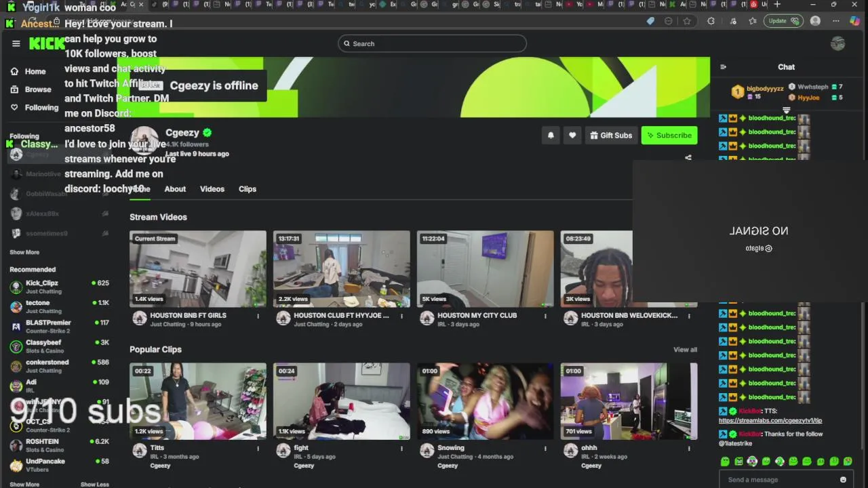Image resolution: width=868 pixels, height=488 pixels.
Task: Open the Gift Subs dialog
Action: [x=610, y=135]
